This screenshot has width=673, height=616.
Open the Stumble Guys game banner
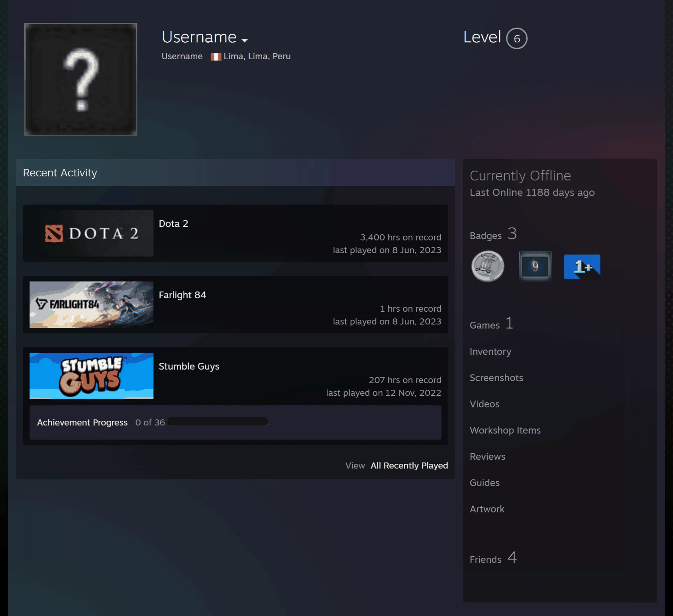click(x=91, y=376)
